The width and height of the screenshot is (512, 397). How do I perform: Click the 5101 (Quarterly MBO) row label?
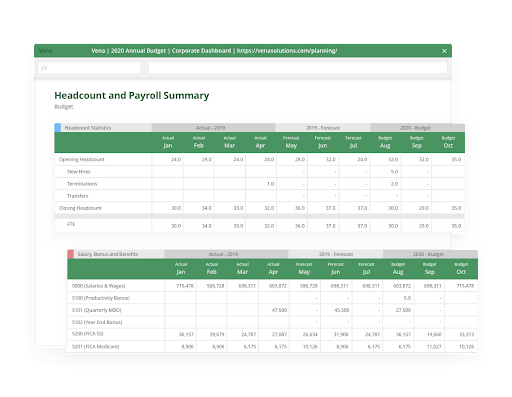97,310
